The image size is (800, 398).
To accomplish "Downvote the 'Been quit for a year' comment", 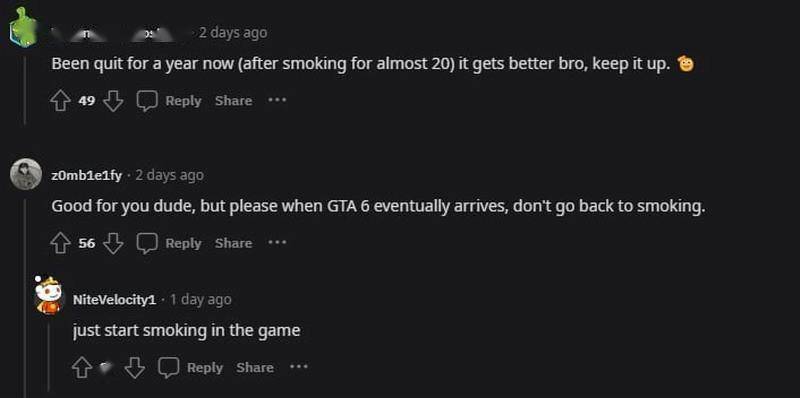I will 113,101.
